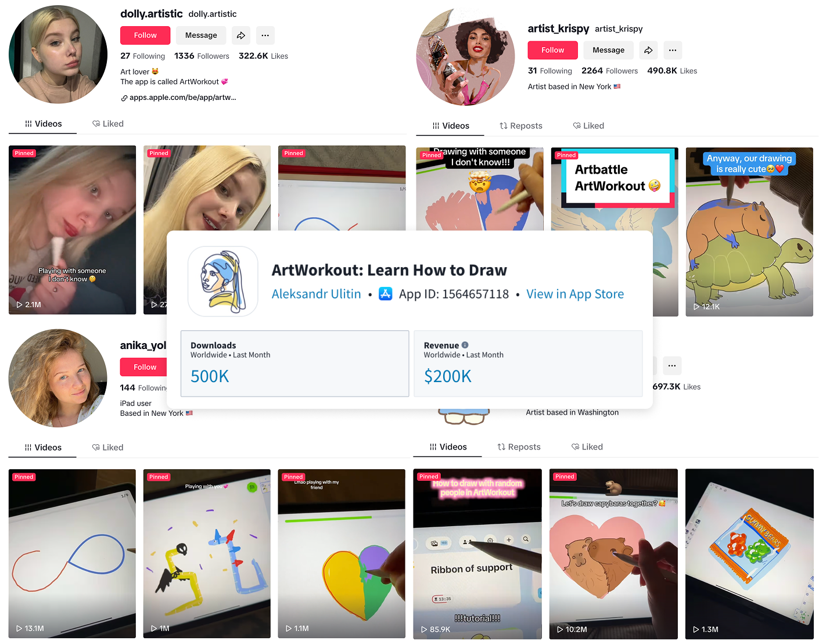Message the artist_krispy account

(x=608, y=51)
